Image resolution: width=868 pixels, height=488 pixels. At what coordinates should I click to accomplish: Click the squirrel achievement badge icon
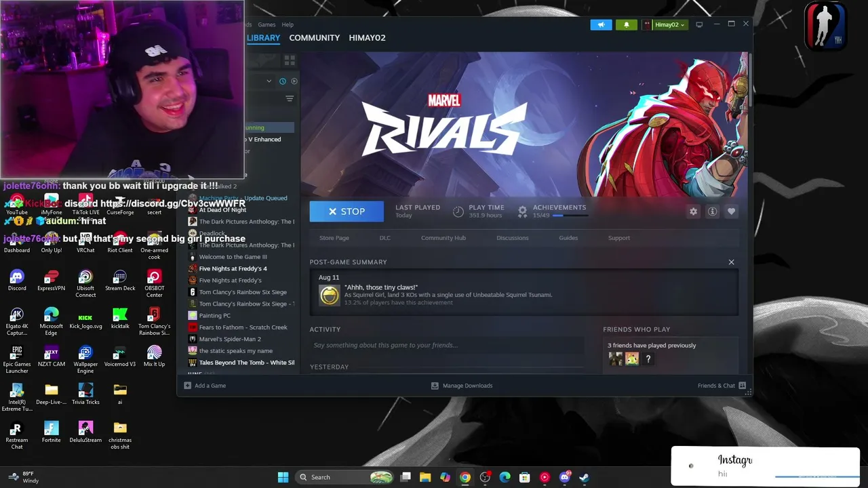coord(330,296)
